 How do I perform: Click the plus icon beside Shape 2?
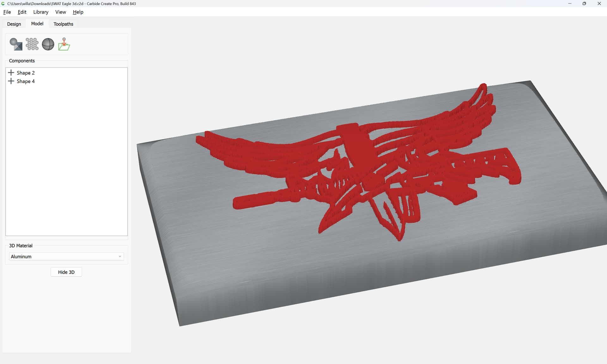11,73
